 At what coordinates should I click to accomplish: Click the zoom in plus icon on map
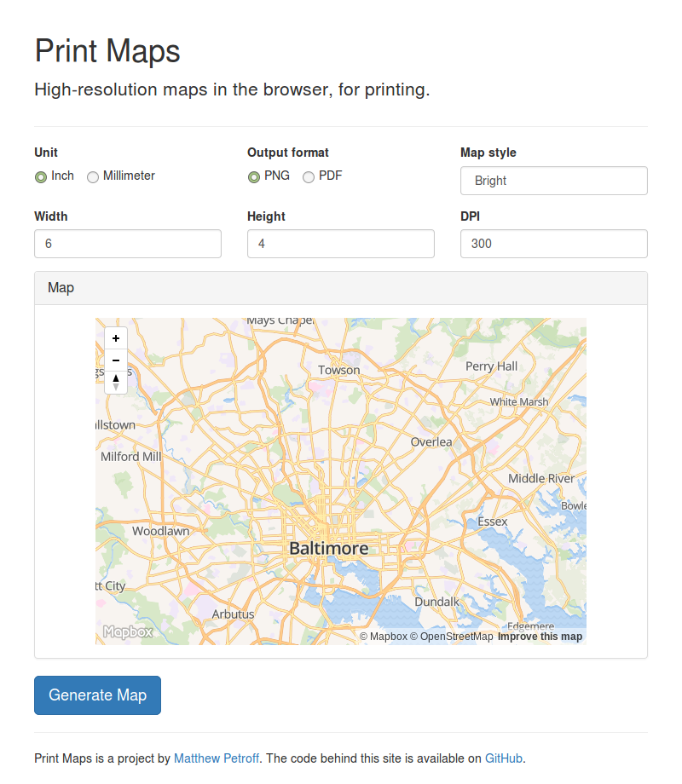(115, 338)
